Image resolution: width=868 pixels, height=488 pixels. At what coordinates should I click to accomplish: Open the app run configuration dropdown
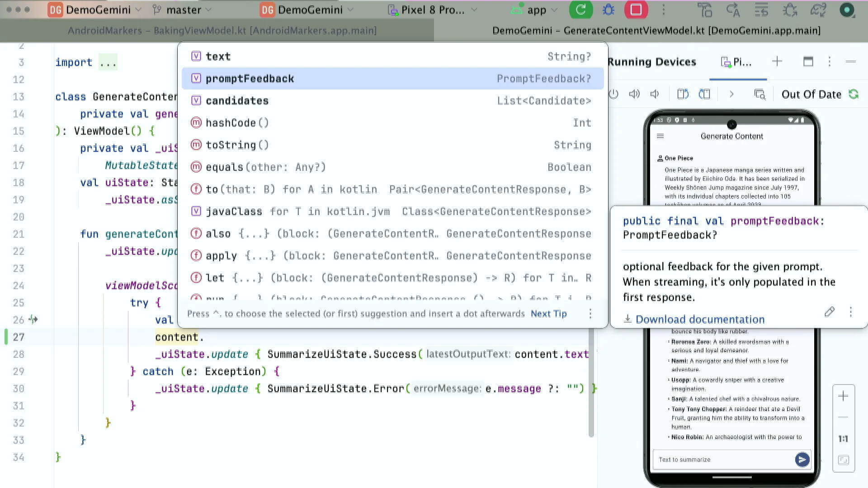534,9
